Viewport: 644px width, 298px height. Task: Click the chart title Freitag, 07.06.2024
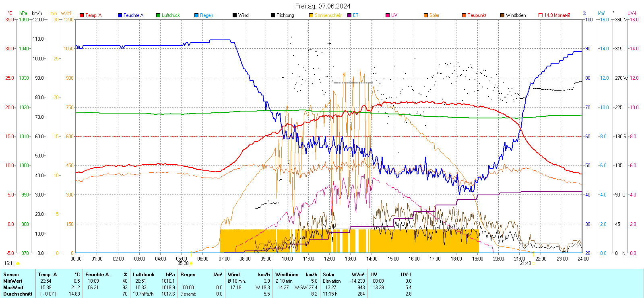[x=322, y=6]
